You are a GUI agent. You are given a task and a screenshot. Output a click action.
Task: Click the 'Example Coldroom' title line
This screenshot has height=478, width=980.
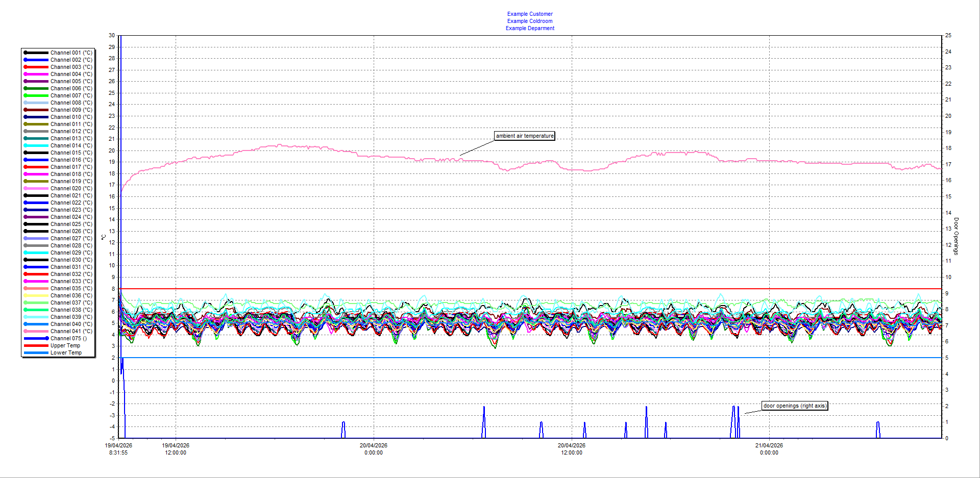(x=530, y=21)
